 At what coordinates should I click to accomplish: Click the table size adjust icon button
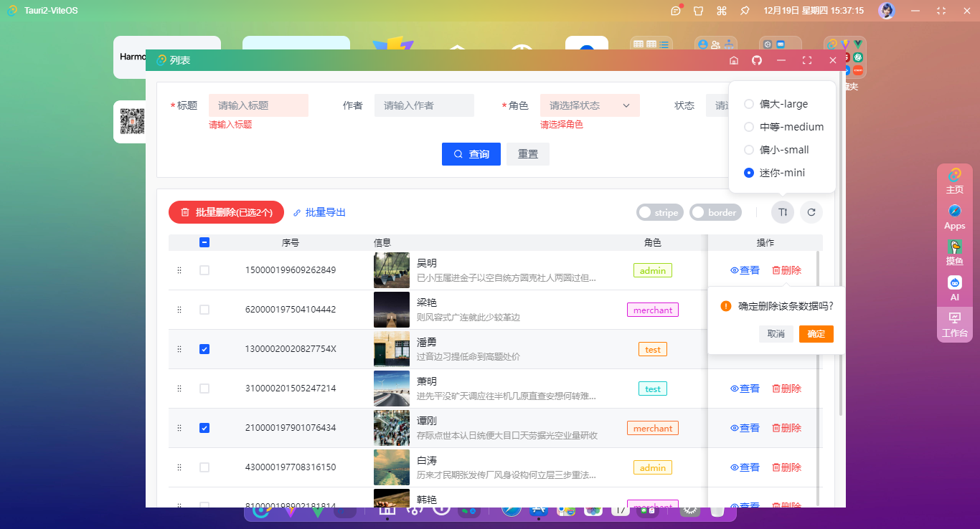click(783, 212)
